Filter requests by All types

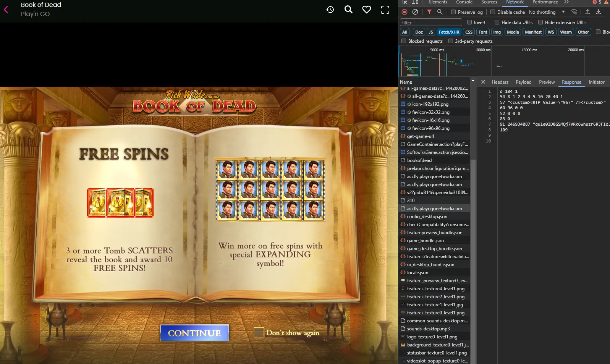(405, 32)
